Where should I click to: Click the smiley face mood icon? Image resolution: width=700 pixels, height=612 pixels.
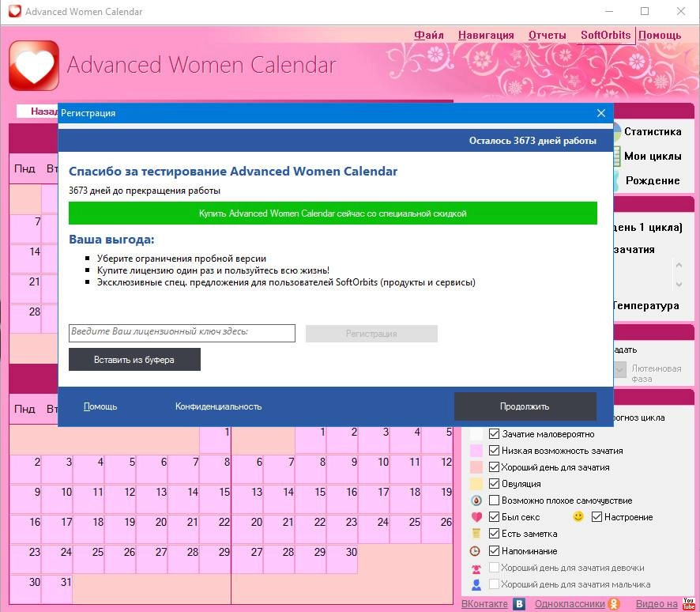[578, 516]
